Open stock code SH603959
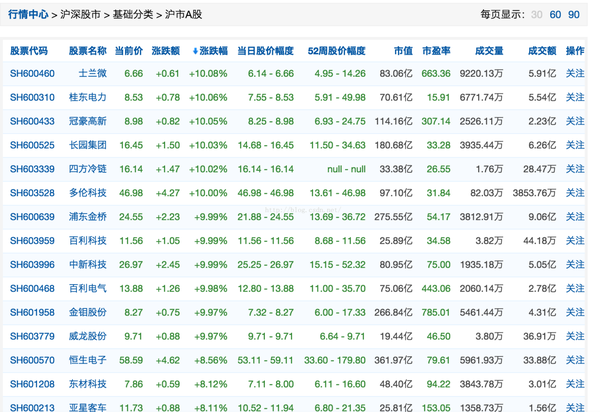 point(32,241)
